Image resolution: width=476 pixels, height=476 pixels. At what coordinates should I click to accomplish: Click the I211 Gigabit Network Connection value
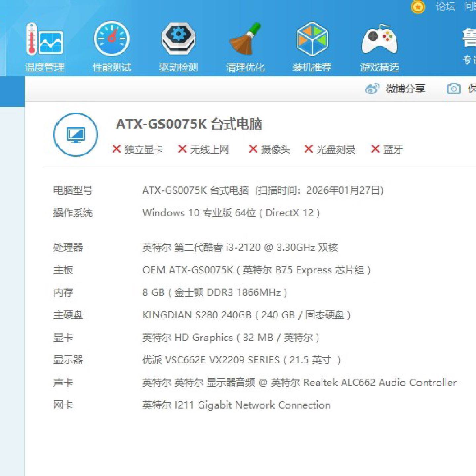(x=236, y=405)
